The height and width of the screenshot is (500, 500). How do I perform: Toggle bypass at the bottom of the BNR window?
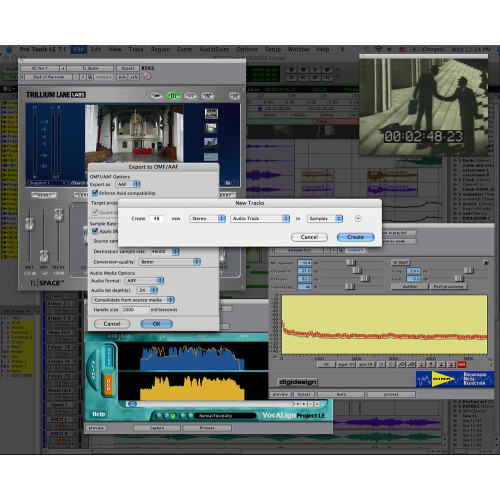coord(304,394)
